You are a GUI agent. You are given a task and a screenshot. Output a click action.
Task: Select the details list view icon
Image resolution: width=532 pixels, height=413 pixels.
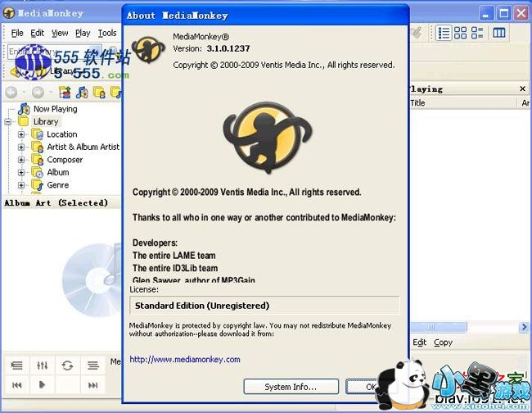tap(444, 33)
